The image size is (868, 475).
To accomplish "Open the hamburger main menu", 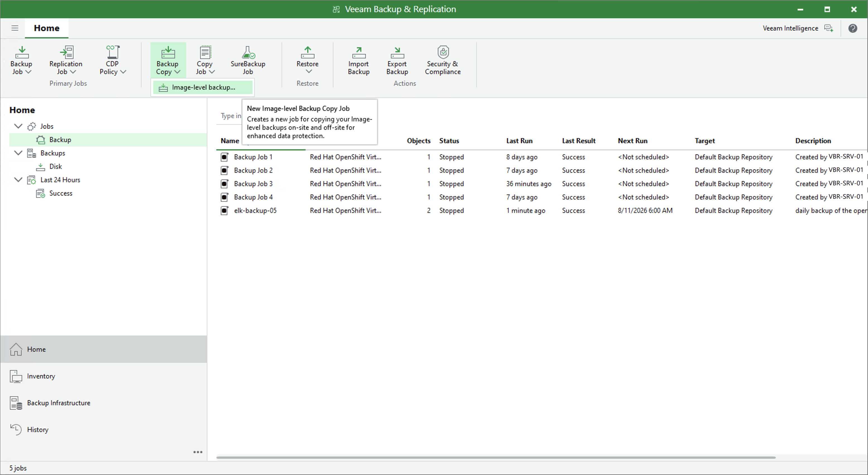I will [x=15, y=28].
